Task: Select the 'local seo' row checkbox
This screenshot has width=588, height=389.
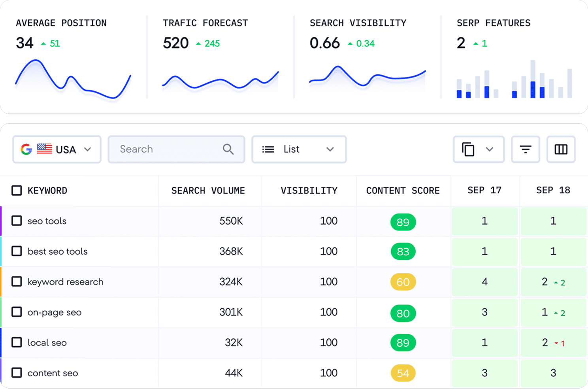Action: coord(17,342)
